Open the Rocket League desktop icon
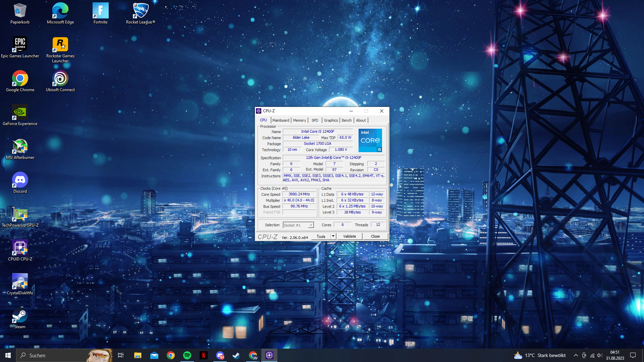Image resolution: width=644 pixels, height=362 pixels. [141, 11]
